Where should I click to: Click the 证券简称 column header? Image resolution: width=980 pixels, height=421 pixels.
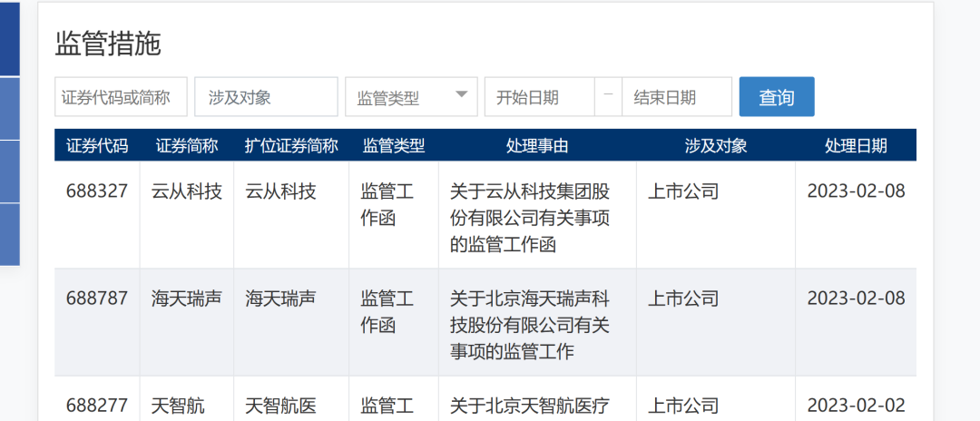pyautogui.click(x=187, y=145)
